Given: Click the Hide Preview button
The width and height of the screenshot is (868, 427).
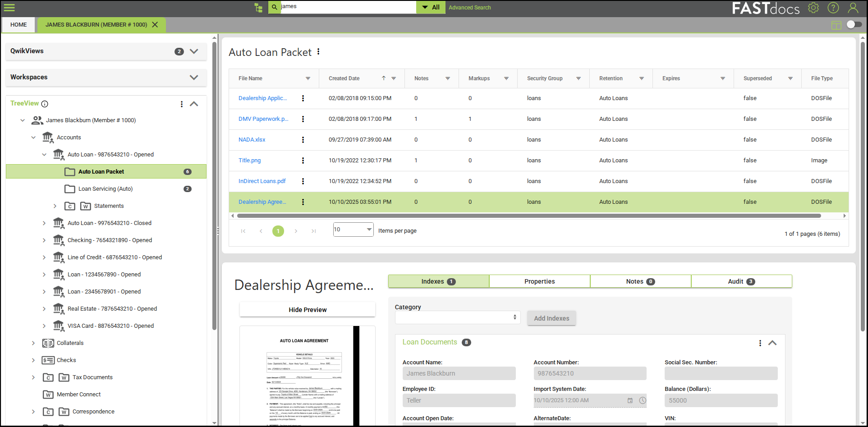Looking at the screenshot, I should click(x=308, y=310).
